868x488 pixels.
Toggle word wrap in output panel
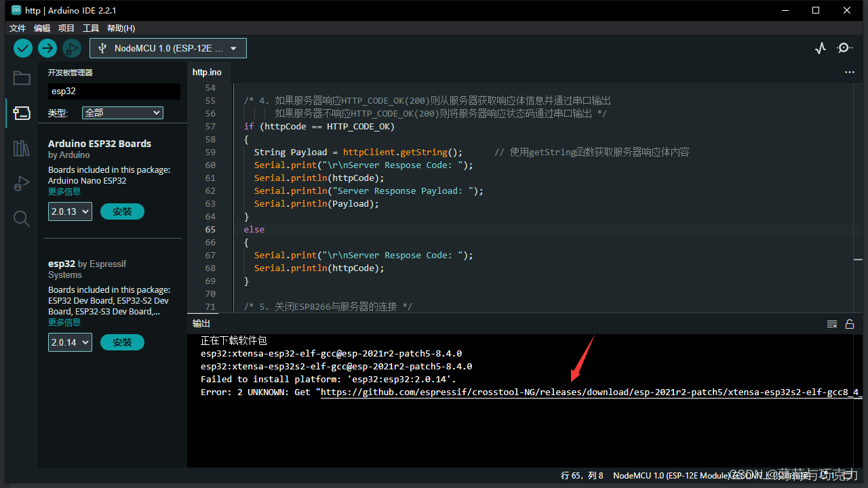point(832,324)
